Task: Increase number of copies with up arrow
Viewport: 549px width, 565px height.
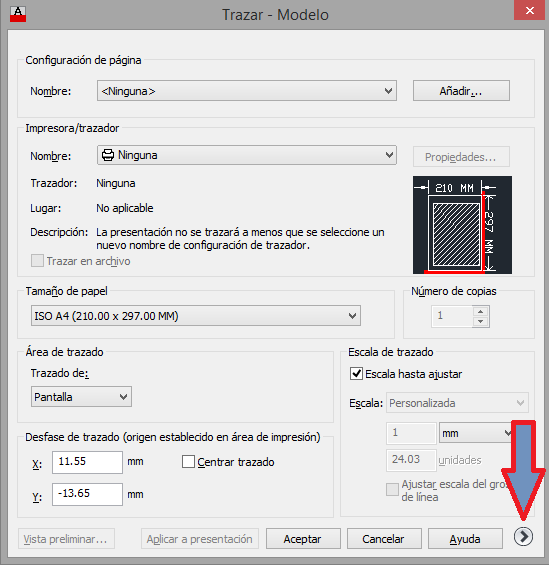Action: pos(481,311)
